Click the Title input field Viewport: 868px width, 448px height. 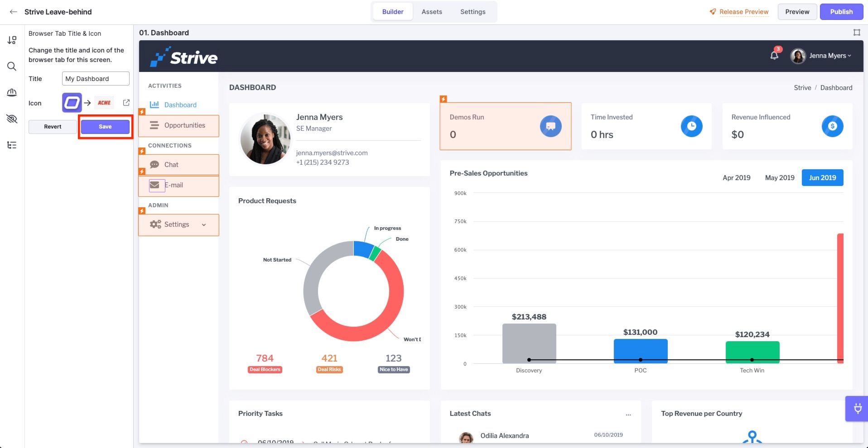[x=96, y=79]
